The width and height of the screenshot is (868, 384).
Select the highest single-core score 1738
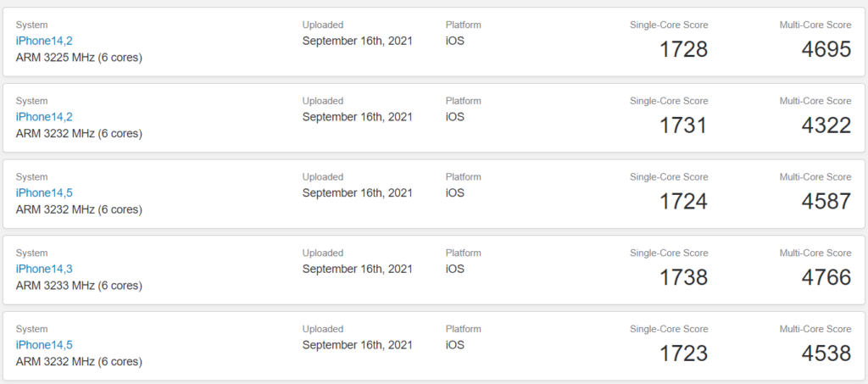tap(683, 277)
